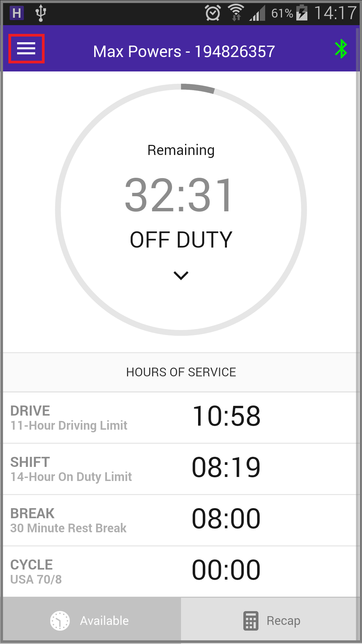Tap the circular remaining-time progress ring
Image resolution: width=362 pixels, height=644 pixels.
tap(181, 210)
